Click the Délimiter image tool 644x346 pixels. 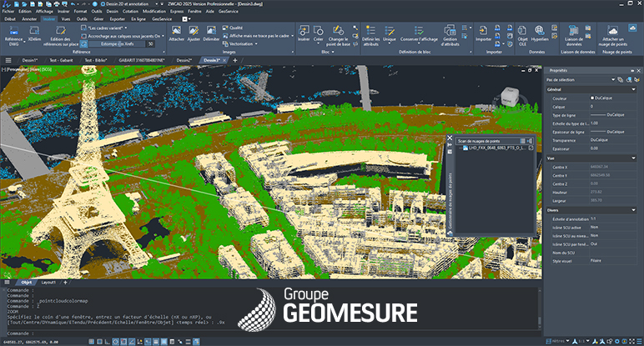(x=211, y=31)
